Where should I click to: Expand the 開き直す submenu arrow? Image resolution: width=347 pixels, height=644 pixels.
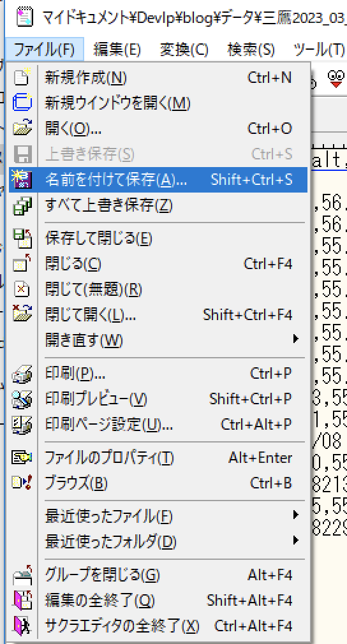coord(295,340)
